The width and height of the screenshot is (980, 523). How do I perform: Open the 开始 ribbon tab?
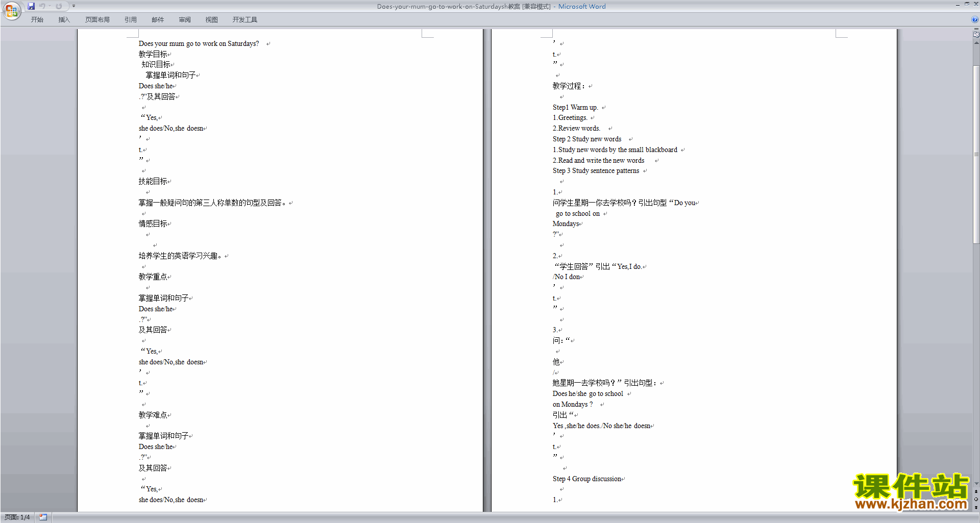click(x=37, y=20)
